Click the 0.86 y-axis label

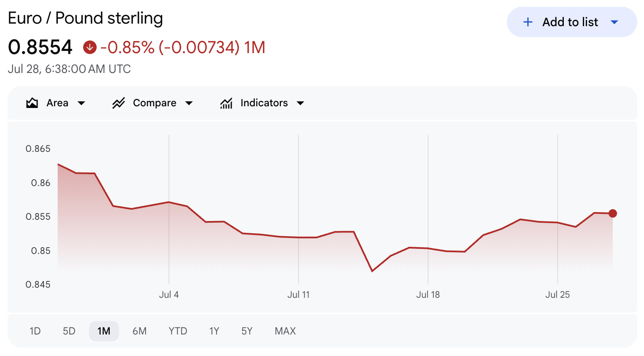point(41,183)
